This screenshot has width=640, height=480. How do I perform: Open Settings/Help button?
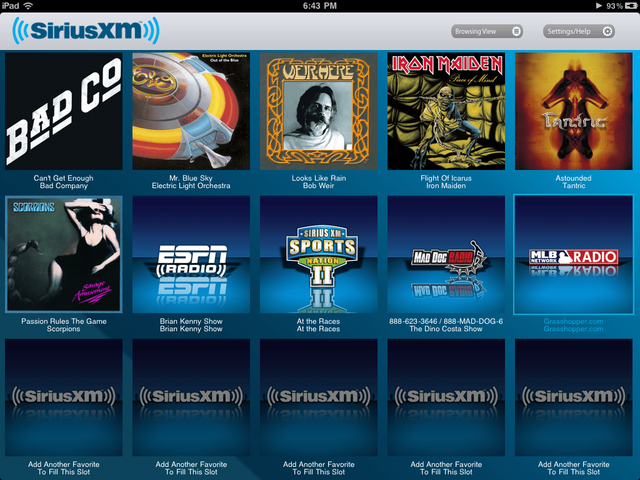[x=578, y=31]
